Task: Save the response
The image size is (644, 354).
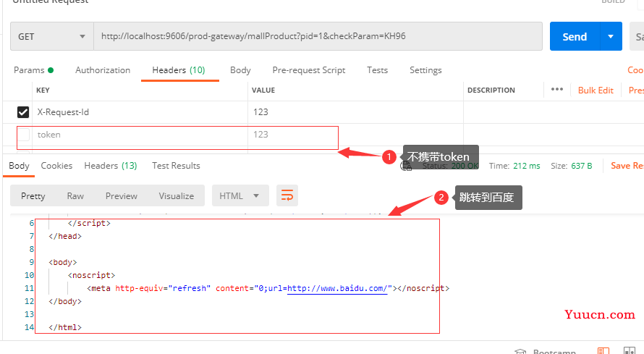Action: tap(627, 166)
